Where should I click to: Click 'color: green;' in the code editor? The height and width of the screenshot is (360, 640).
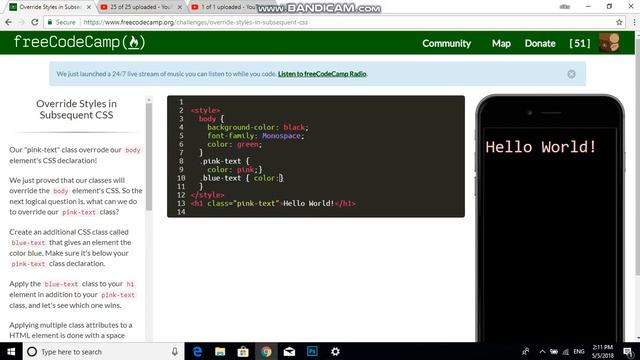point(234,144)
